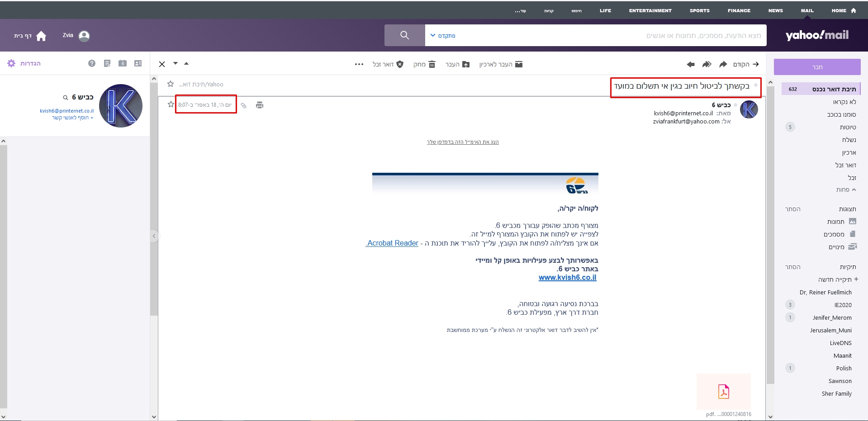868x421 pixels.
Task: Star the message next to the date
Action: click(x=171, y=104)
